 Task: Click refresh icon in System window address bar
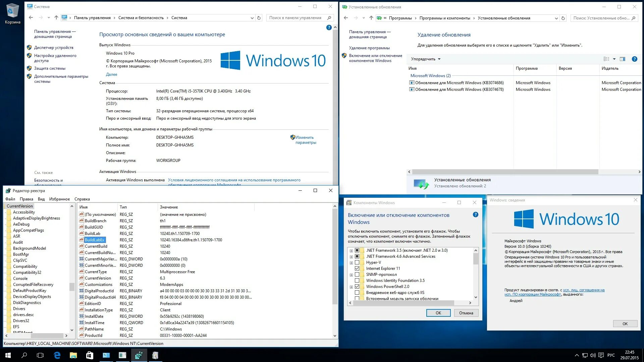click(259, 18)
